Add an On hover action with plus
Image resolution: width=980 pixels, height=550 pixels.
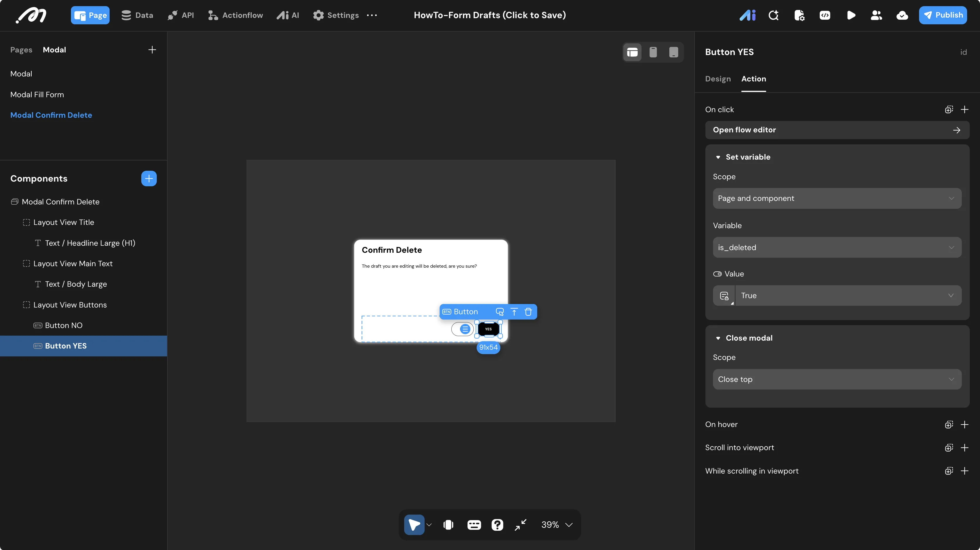pos(964,425)
